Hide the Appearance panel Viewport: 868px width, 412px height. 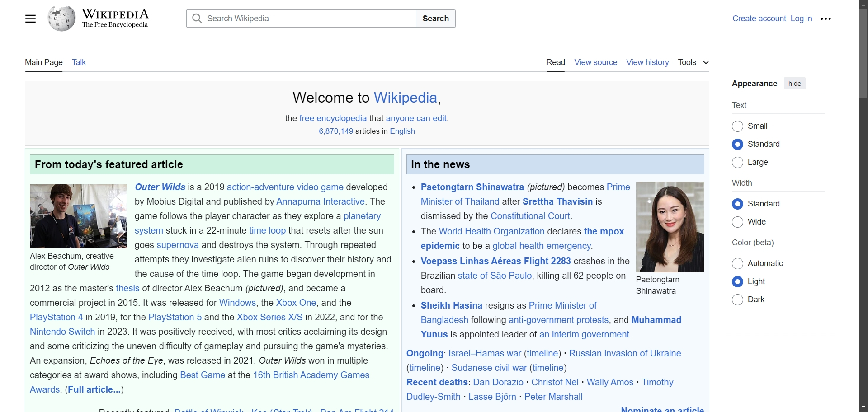tap(794, 84)
